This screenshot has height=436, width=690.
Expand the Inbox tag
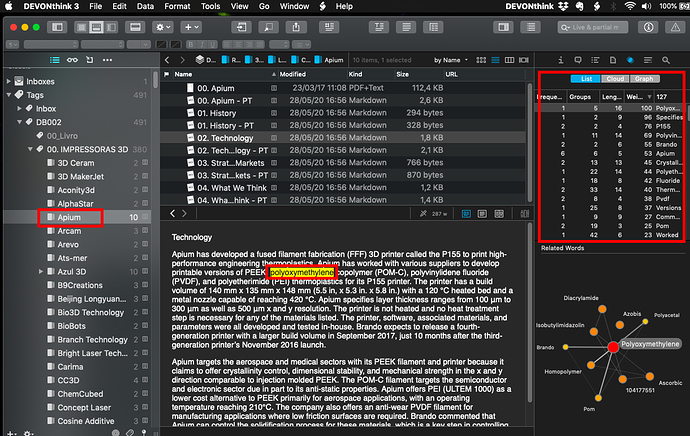click(19, 108)
